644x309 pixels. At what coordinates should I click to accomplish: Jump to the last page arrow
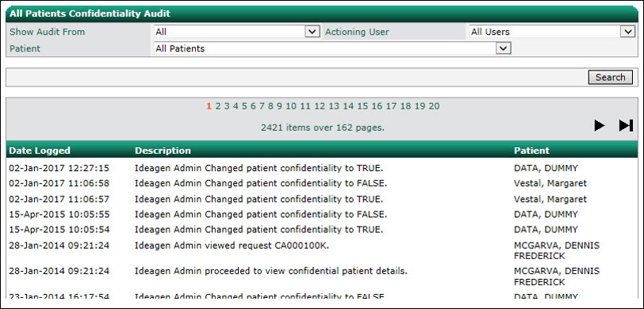point(626,125)
